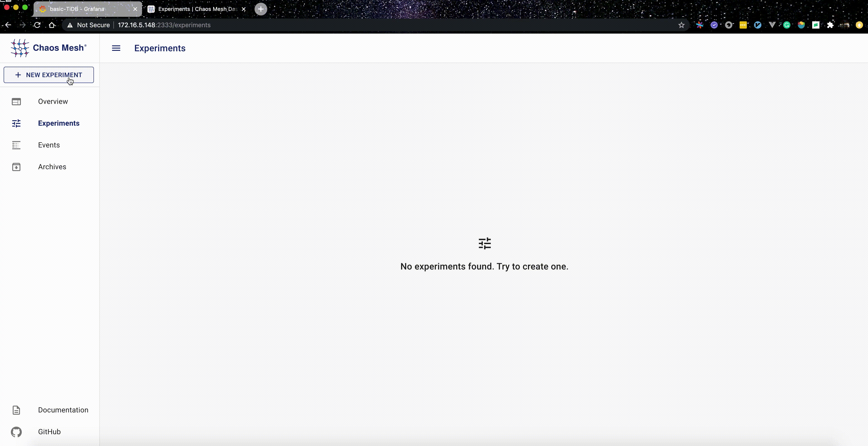Open the browser Extensions puzzle icon
The height and width of the screenshot is (446, 868).
pyautogui.click(x=830, y=25)
